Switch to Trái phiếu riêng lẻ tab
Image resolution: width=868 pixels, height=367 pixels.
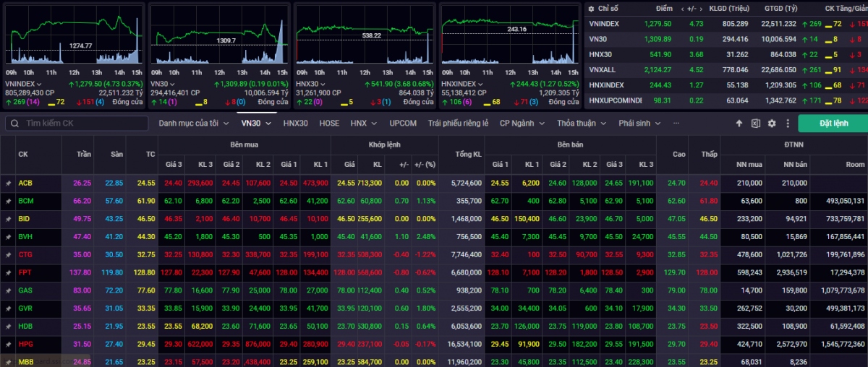click(x=458, y=124)
